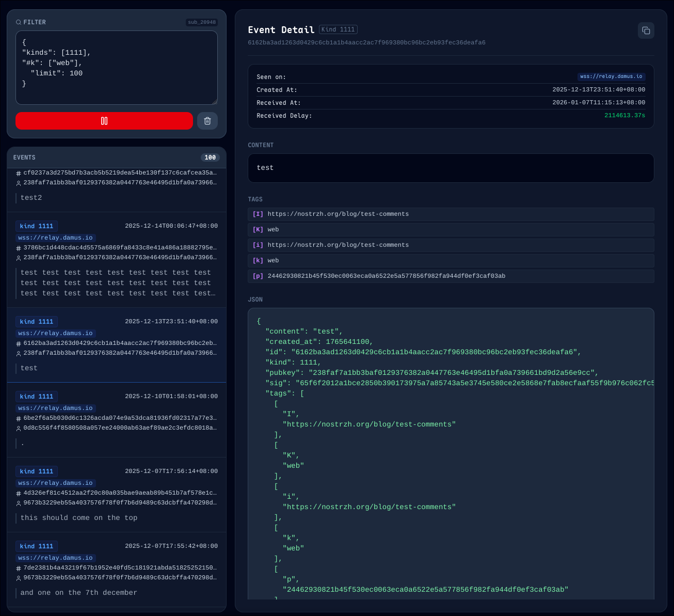Click the uppercase [K] web tag row
Viewport: 674px width, 616px height.
pyautogui.click(x=451, y=230)
